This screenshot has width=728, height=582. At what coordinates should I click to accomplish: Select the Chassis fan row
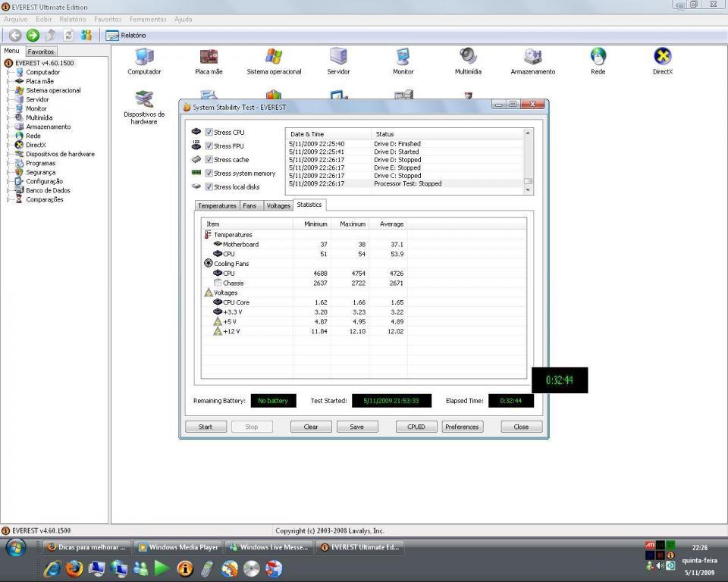pos(364,283)
